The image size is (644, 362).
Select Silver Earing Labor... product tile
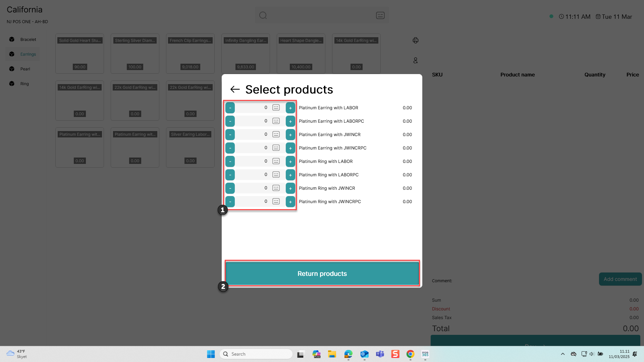pyautogui.click(x=190, y=147)
